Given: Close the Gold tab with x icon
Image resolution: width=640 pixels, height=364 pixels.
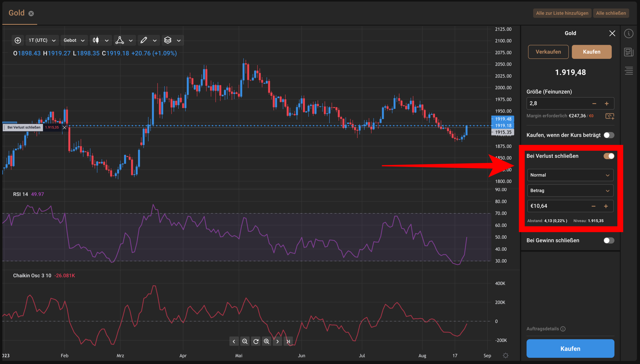Looking at the screenshot, I should pyautogui.click(x=31, y=13).
